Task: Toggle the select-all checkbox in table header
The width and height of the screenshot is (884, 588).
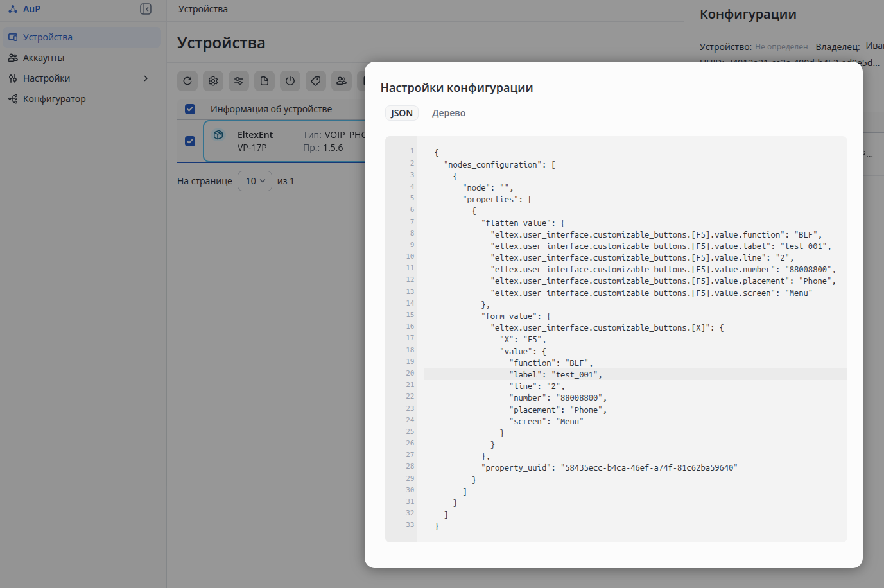Action: [190, 109]
